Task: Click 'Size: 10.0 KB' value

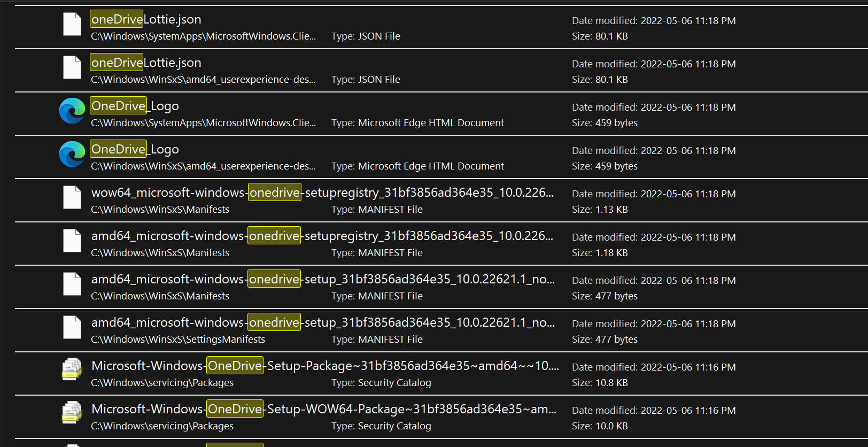Action: click(600, 426)
